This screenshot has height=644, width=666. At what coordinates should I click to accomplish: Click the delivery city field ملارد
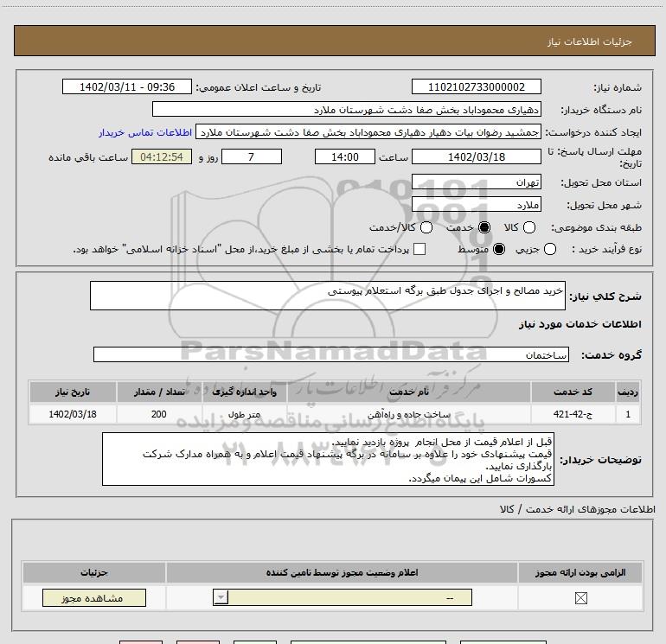point(476,204)
